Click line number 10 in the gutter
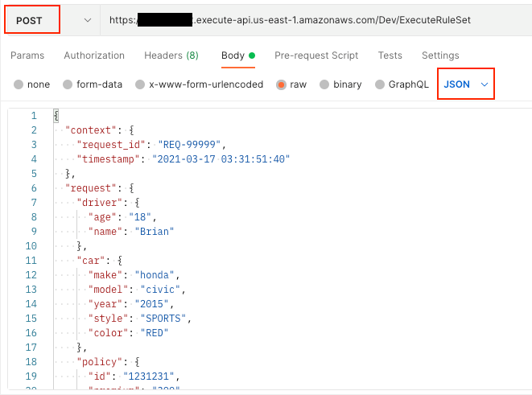 (31, 246)
